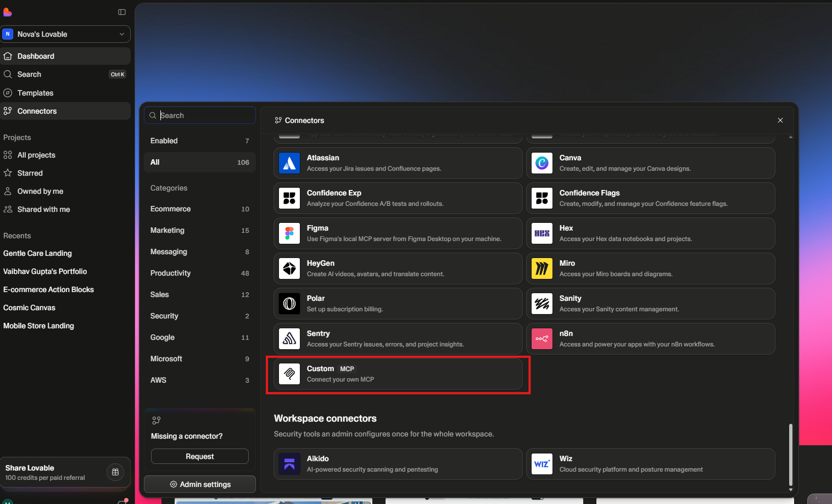Screen dimensions: 832x504
Task: Click the Aikido connector icon
Action: point(289,464)
